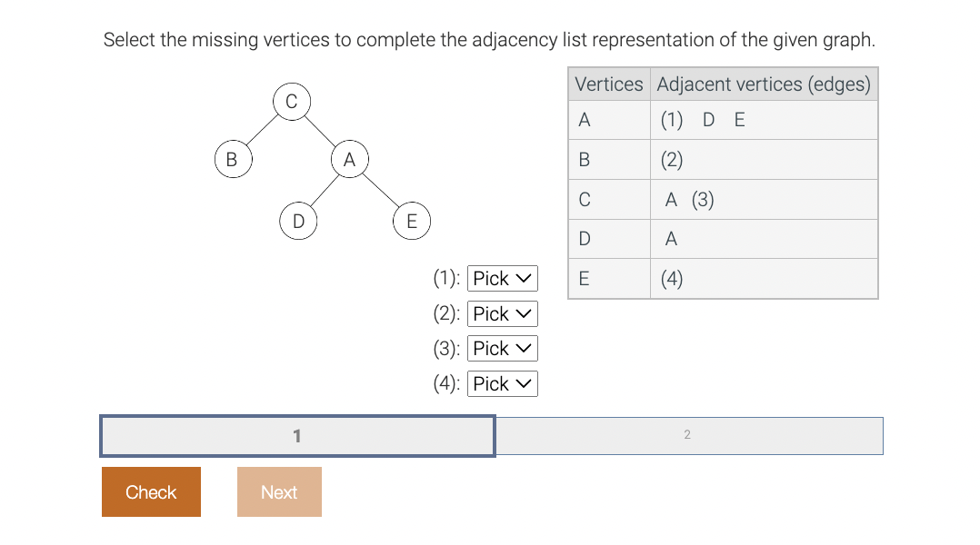Image resolution: width=980 pixels, height=545 pixels.
Task: Click the edge between C and B
Action: pos(262,130)
